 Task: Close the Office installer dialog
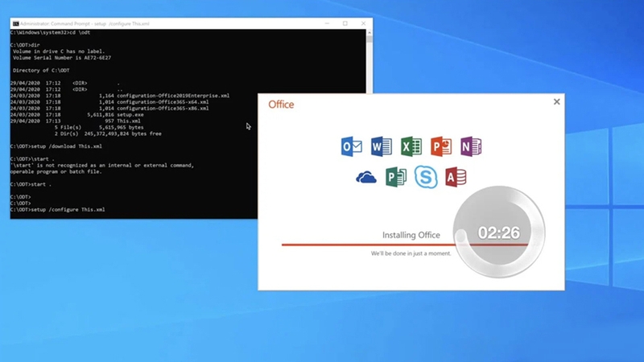(556, 102)
